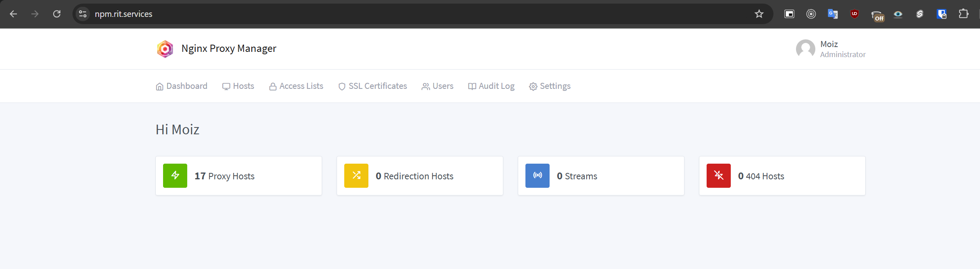
Task: Open the Google Translate extension icon
Action: tap(833, 14)
